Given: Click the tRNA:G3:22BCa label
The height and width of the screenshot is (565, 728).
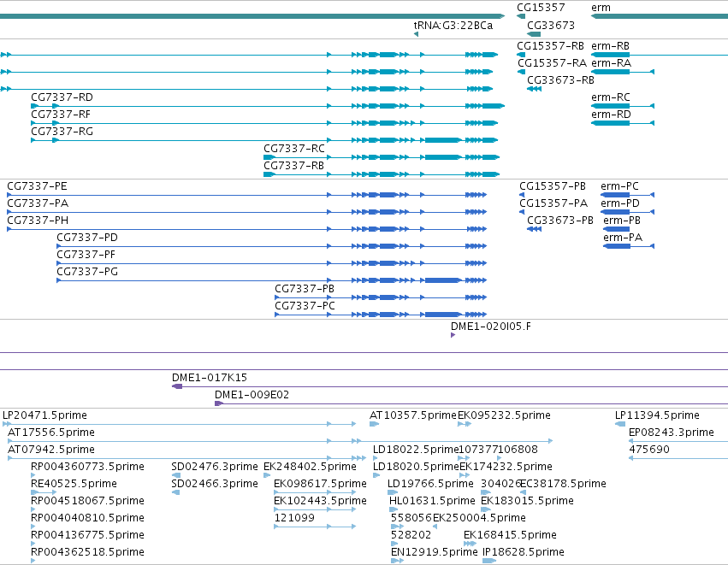Looking at the screenshot, I should pyautogui.click(x=453, y=25).
